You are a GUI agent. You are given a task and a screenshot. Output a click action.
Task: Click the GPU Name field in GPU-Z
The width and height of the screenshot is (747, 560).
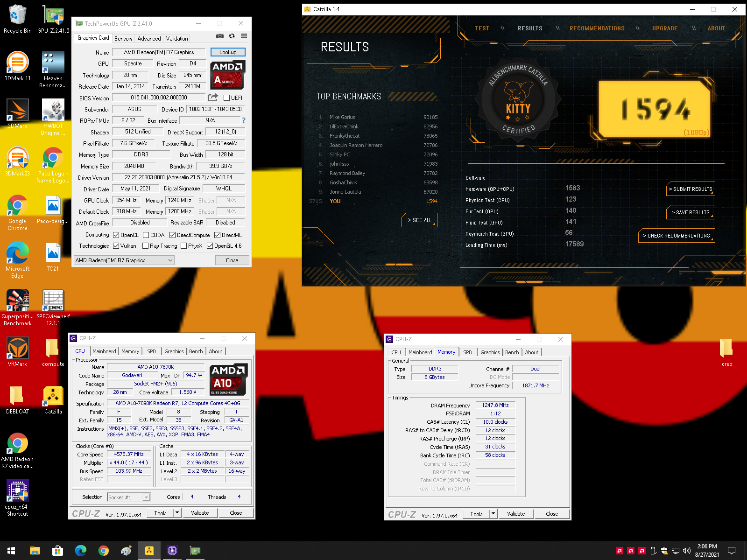(159, 52)
